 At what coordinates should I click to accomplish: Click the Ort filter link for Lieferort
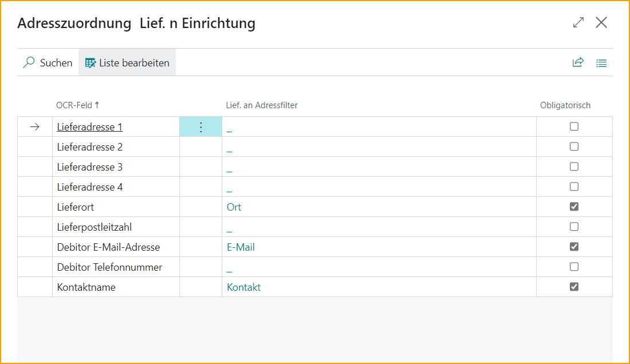[234, 207]
